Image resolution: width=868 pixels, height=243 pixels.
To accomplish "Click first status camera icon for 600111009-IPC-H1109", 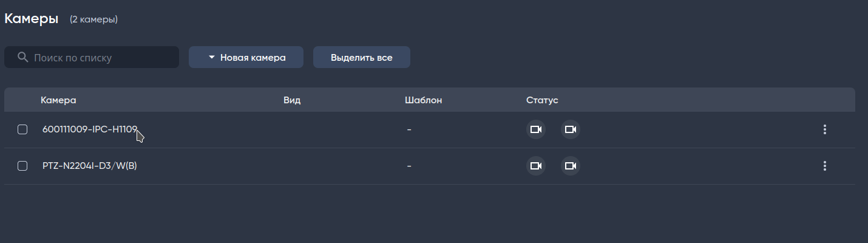I will pyautogui.click(x=535, y=129).
